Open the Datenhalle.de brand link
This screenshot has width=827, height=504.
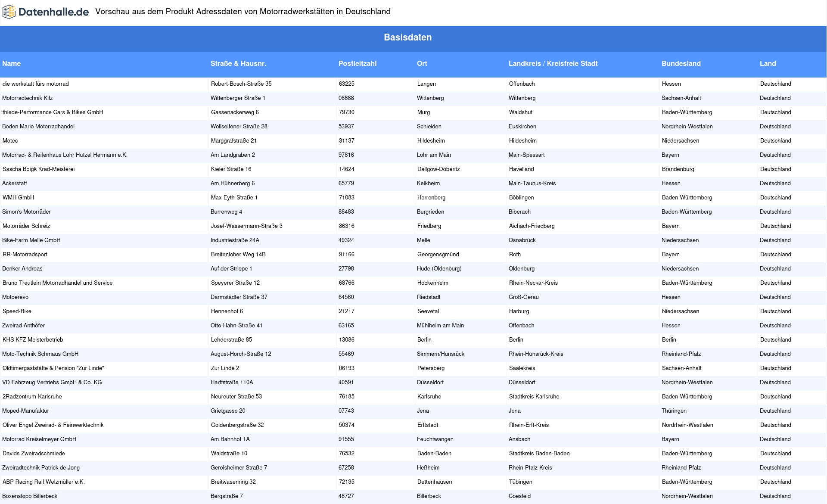click(x=46, y=12)
